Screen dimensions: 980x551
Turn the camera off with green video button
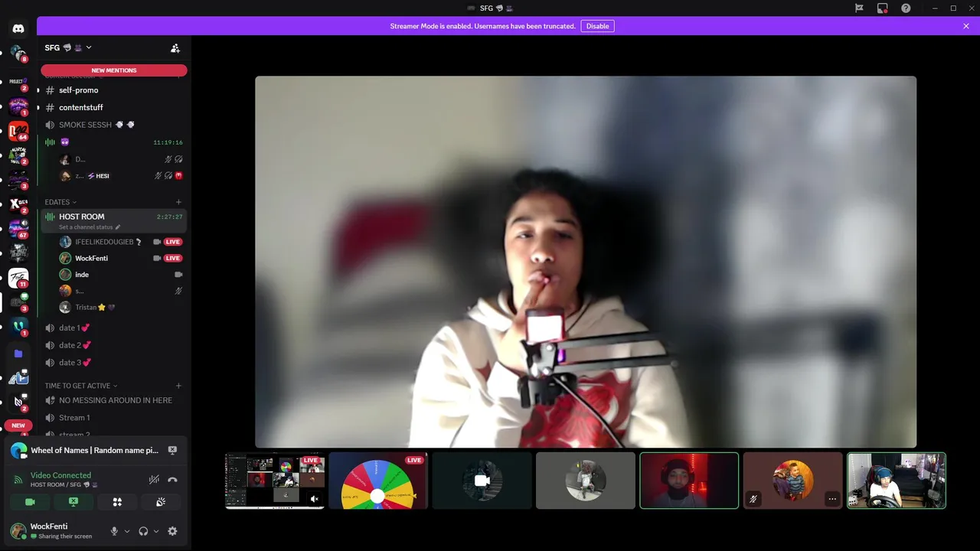click(x=30, y=502)
